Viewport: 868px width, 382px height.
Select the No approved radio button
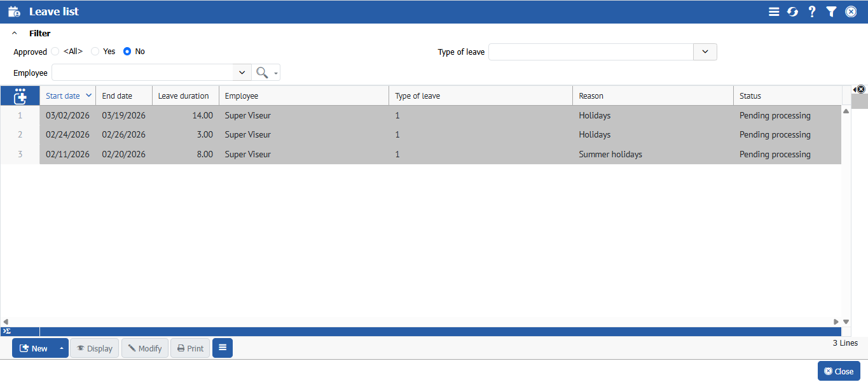(x=127, y=52)
